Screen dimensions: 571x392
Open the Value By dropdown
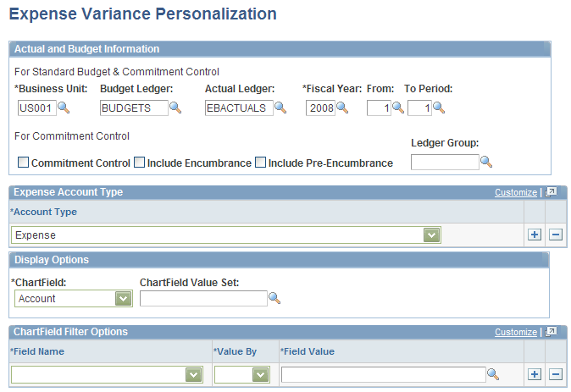click(x=261, y=374)
